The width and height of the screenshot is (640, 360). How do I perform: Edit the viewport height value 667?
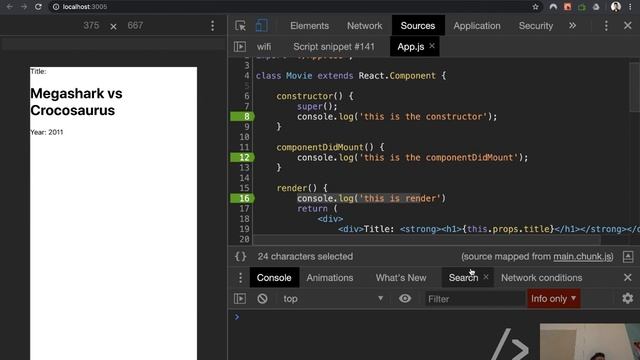click(x=135, y=26)
